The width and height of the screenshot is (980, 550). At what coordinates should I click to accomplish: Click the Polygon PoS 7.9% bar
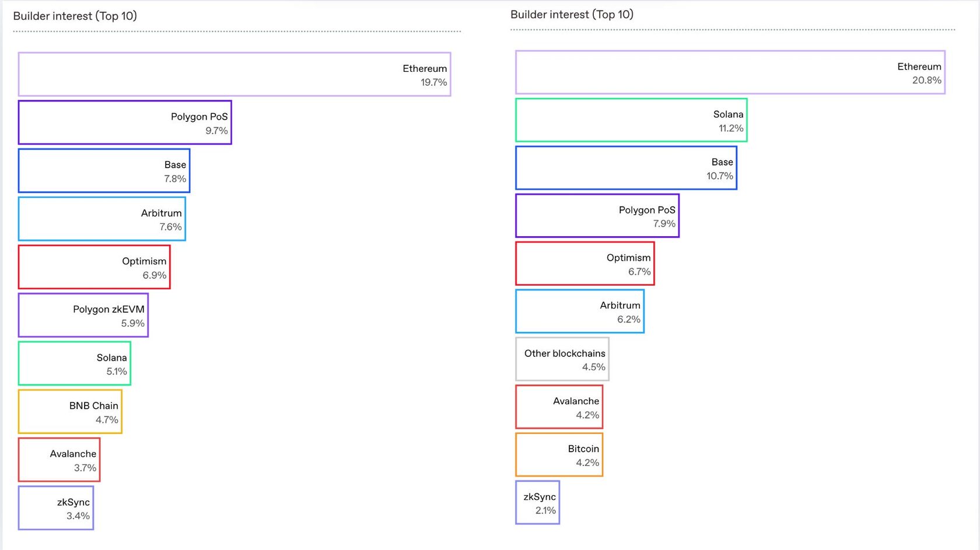(597, 216)
